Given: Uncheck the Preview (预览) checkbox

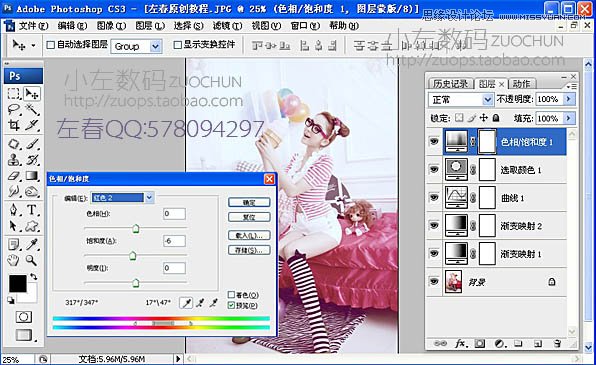Looking at the screenshot, I should 231,305.
